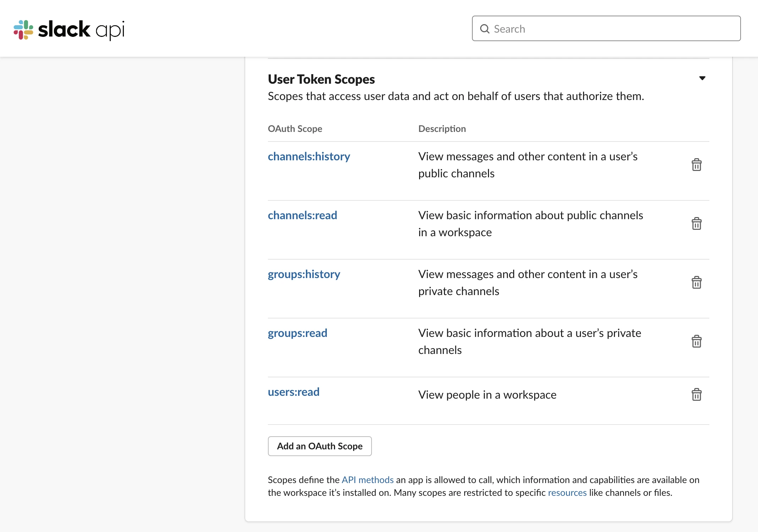The height and width of the screenshot is (532, 758).
Task: Delete the channels:history scope
Action: pos(696,165)
